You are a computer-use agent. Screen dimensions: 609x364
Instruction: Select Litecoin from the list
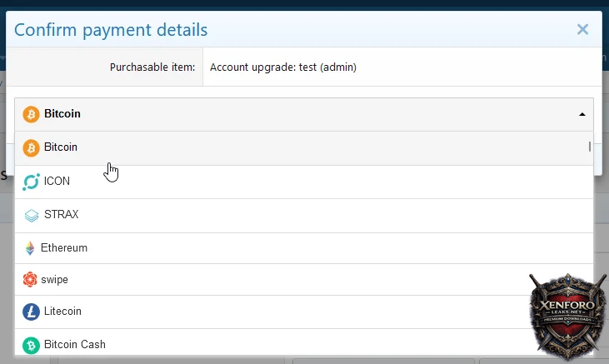click(x=62, y=312)
